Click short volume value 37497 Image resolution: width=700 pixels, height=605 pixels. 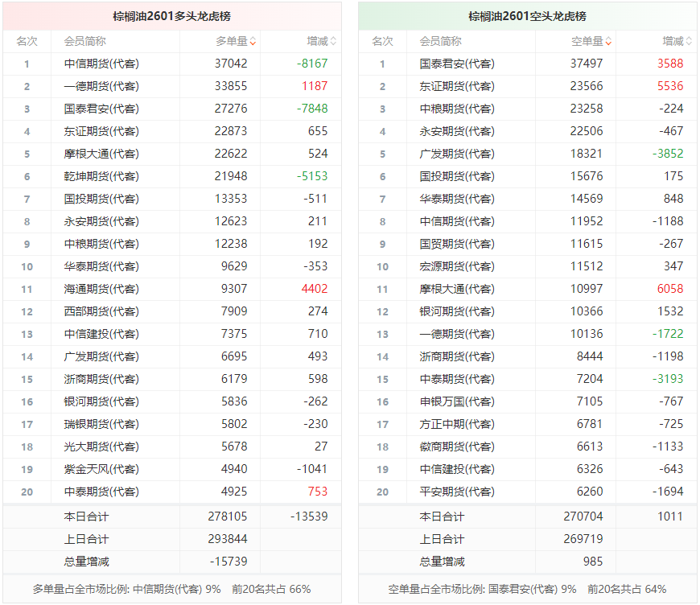[x=587, y=64]
